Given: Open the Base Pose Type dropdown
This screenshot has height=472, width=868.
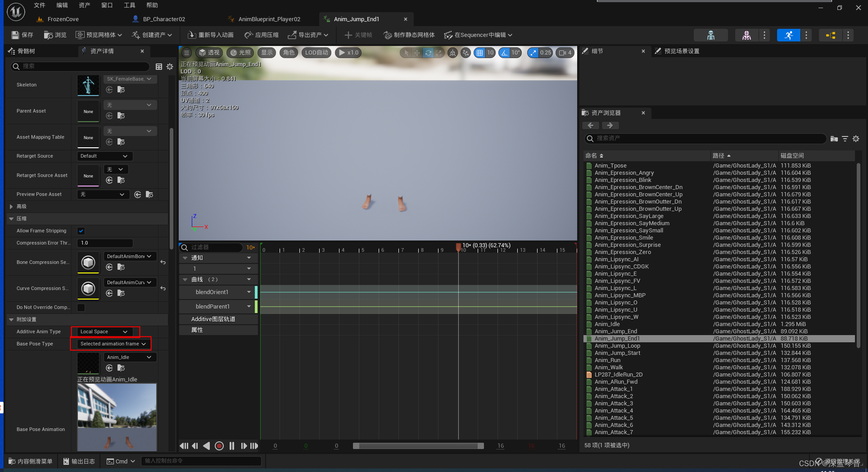Looking at the screenshot, I should click(113, 344).
